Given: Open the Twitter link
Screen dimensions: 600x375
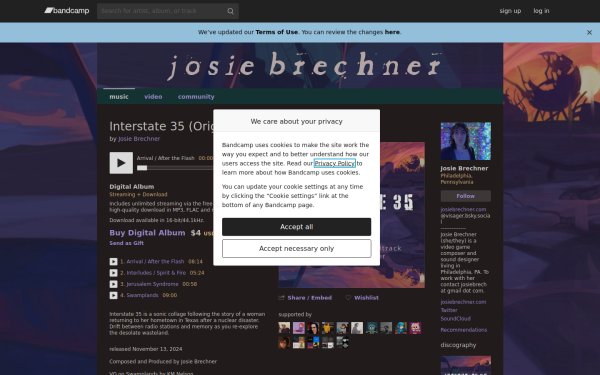Looking at the screenshot, I should coord(449,310).
